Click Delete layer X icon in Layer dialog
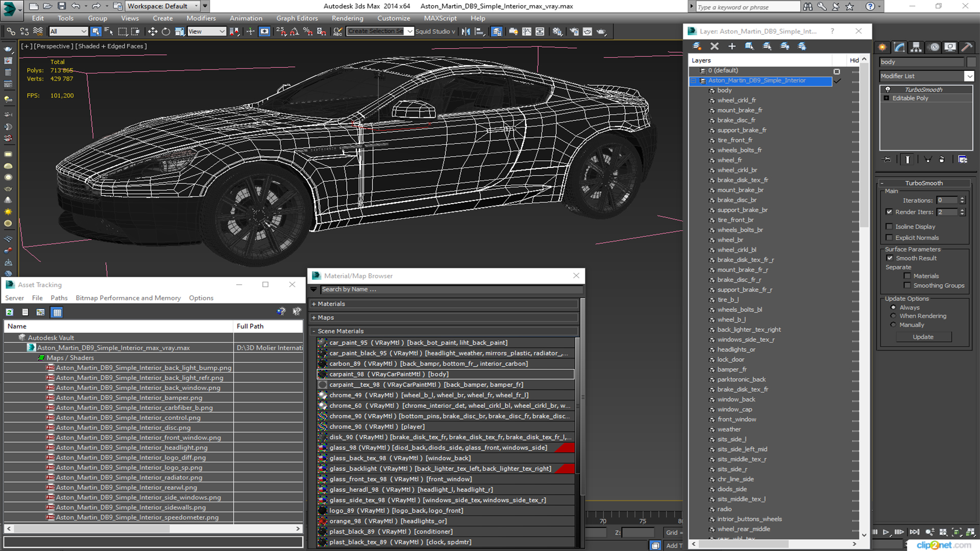Image resolution: width=980 pixels, height=551 pixels. click(715, 46)
